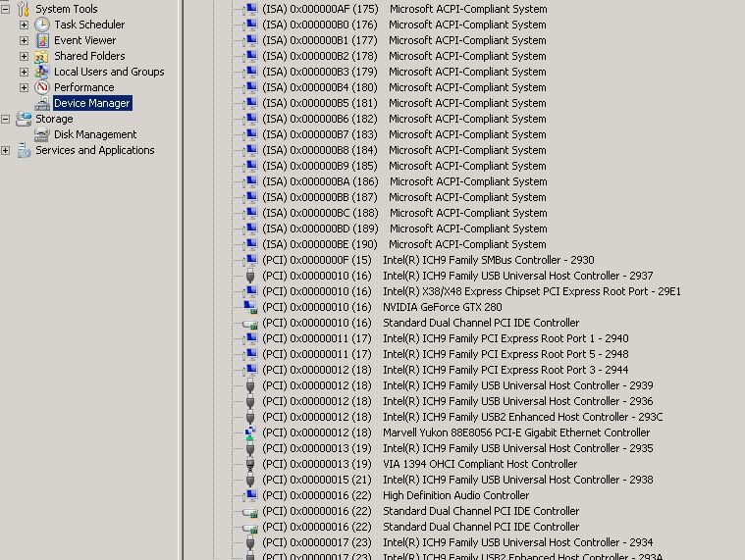Click the USB icon for controller 2938

click(250, 480)
